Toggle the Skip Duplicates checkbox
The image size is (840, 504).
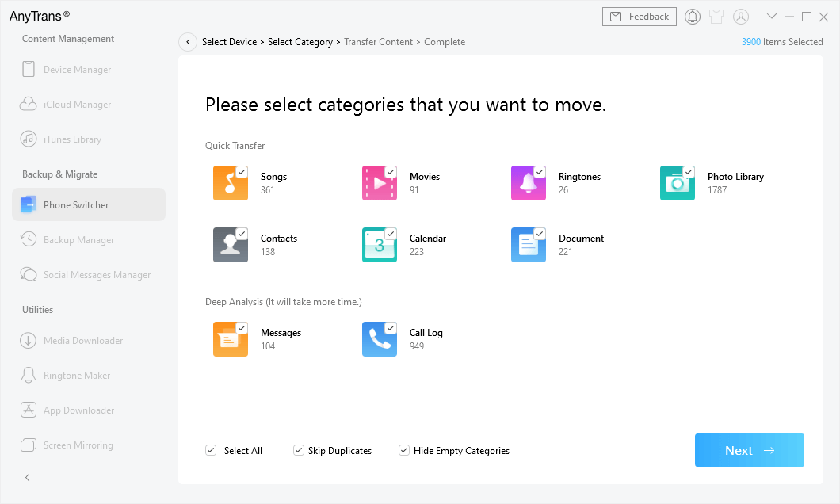pos(299,450)
